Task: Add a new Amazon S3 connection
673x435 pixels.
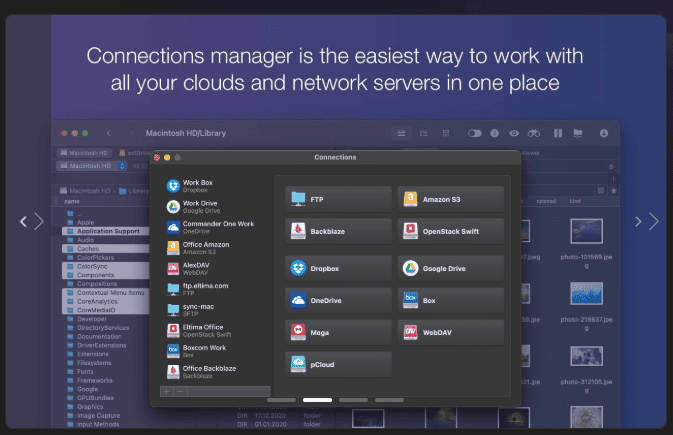Action: coord(450,199)
